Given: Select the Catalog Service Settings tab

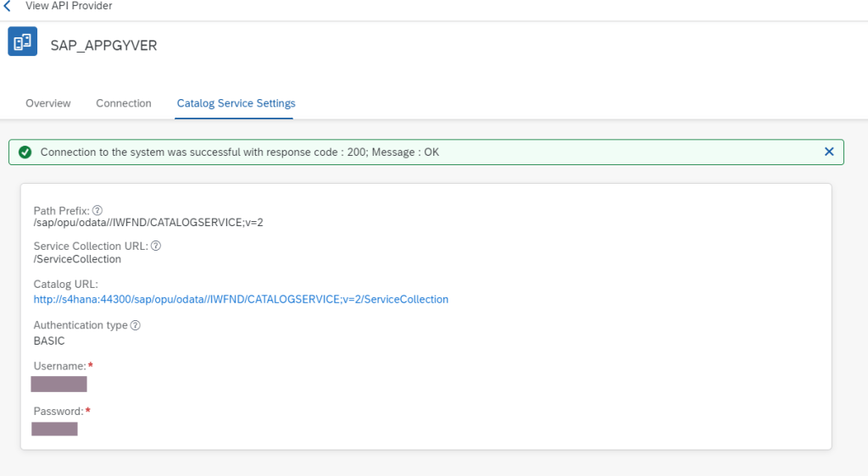Looking at the screenshot, I should click(x=236, y=103).
